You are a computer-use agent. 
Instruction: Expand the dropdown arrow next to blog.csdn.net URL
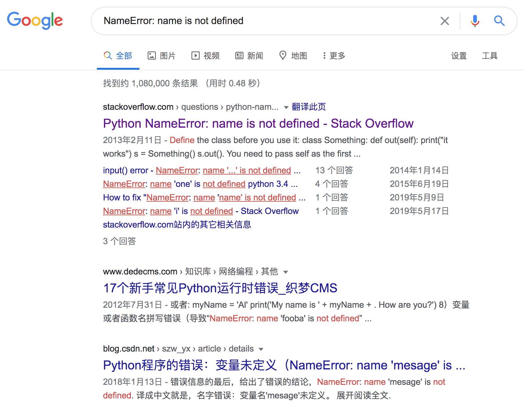click(x=261, y=349)
